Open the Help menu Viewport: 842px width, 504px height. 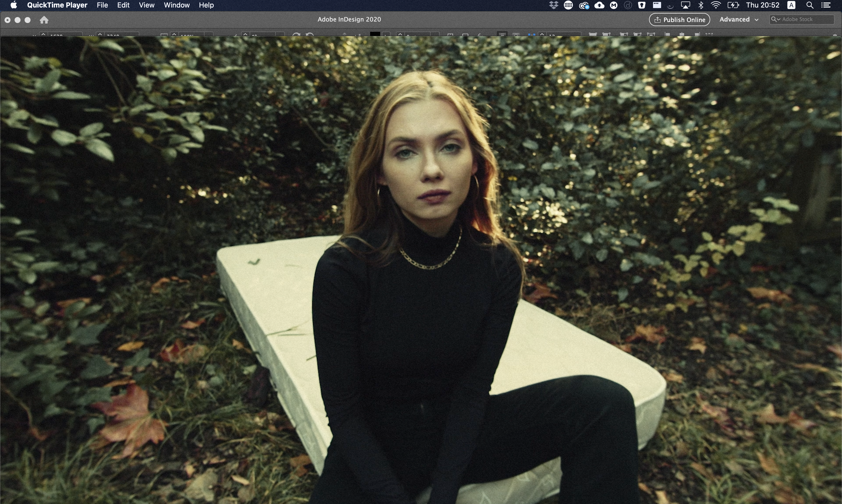(x=206, y=5)
